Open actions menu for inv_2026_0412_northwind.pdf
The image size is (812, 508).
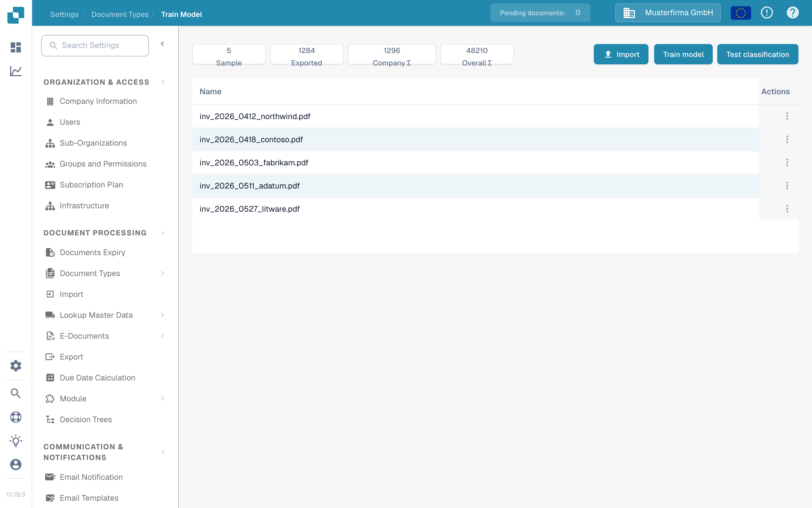pos(787,116)
